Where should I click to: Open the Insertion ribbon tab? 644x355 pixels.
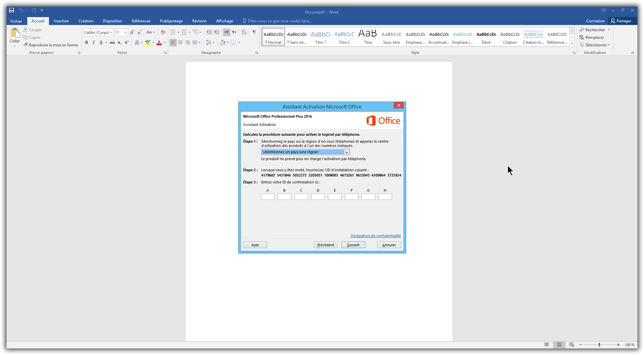click(61, 21)
